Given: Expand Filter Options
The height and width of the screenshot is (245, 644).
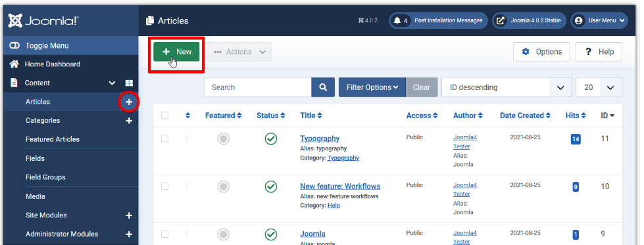Looking at the screenshot, I should [372, 87].
